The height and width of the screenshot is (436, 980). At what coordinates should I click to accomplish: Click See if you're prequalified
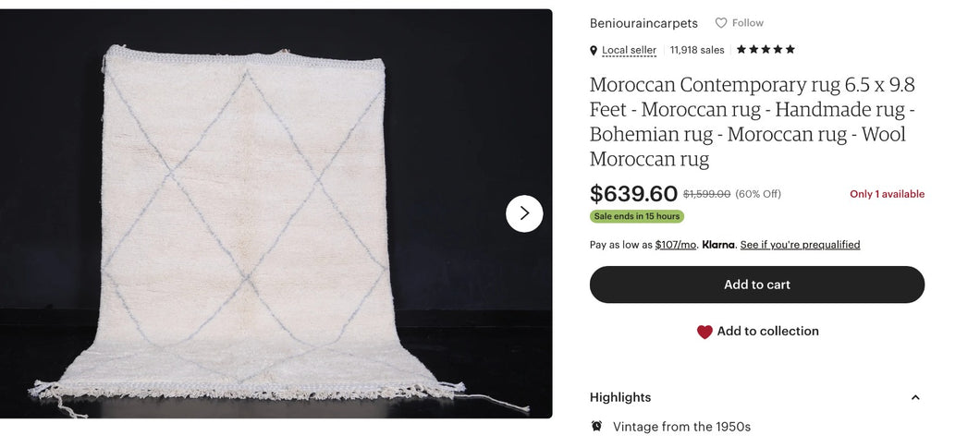point(800,245)
